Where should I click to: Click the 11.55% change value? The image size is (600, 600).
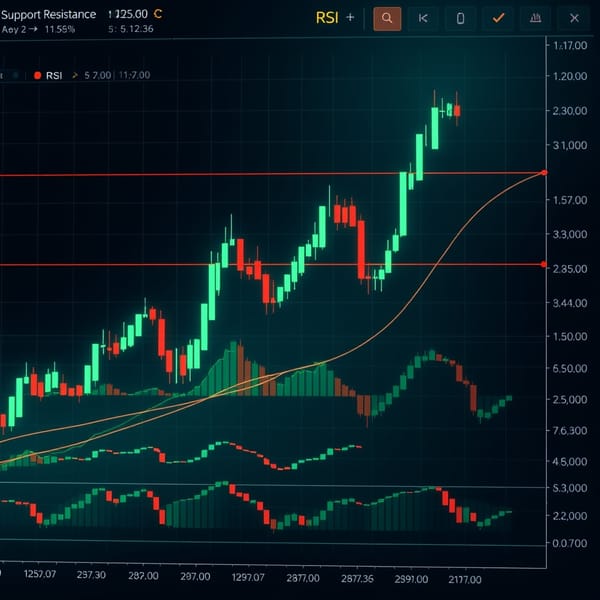tap(60, 29)
